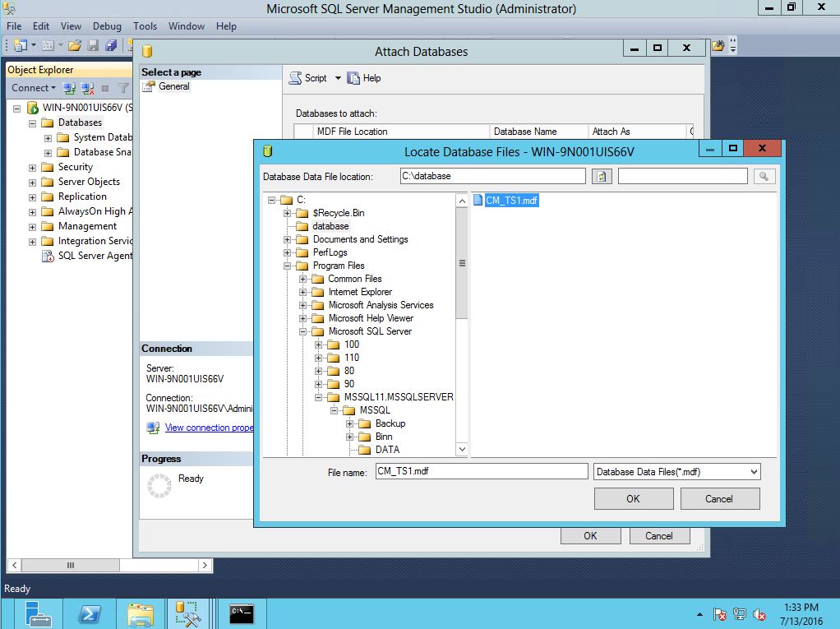Open the Script dropdown arrow
Screen dimensions: 840x629
point(338,78)
